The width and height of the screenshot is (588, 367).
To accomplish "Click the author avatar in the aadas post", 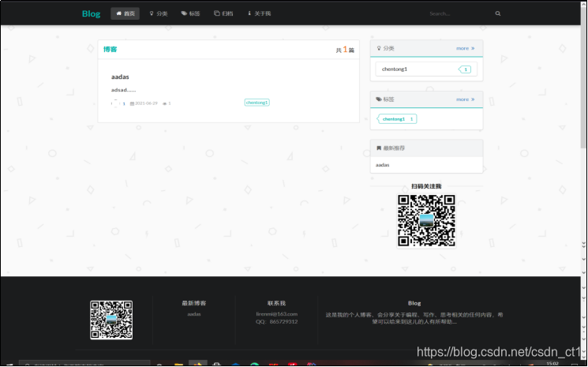I will [115, 103].
